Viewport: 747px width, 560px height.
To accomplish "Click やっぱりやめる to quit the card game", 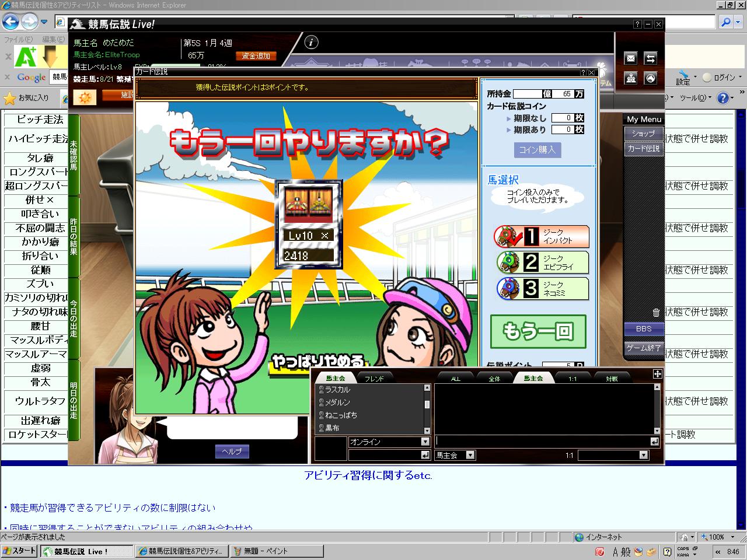I will 317,362.
